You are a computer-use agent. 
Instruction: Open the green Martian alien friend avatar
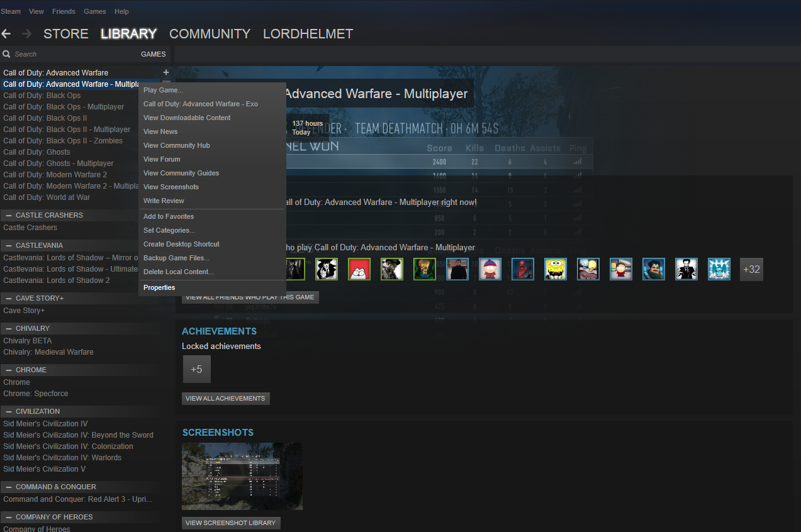point(425,269)
